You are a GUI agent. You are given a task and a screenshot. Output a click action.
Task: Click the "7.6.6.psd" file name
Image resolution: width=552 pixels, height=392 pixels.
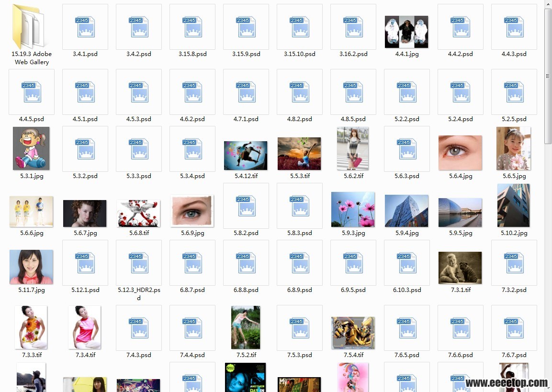pyautogui.click(x=461, y=355)
